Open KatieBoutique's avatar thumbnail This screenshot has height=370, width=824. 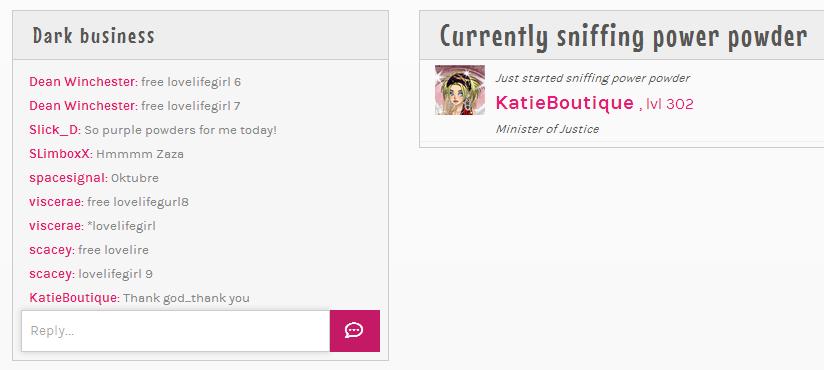pyautogui.click(x=460, y=90)
